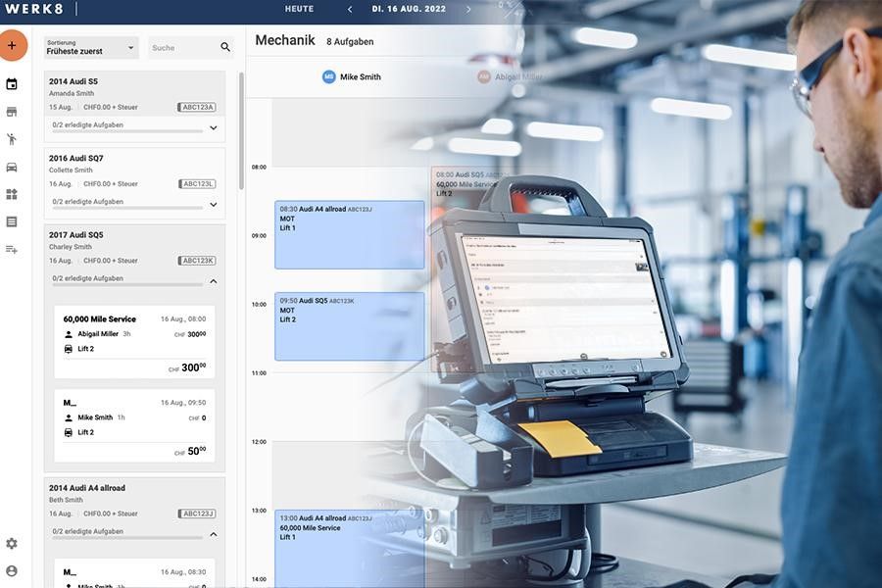Viewport: 882px width, 588px height.
Task: Open the playlist-add icon in sidebar
Action: 11,249
